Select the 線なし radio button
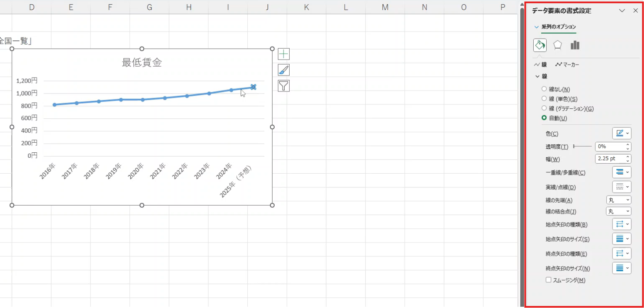Image resolution: width=644 pixels, height=308 pixels. point(544,89)
